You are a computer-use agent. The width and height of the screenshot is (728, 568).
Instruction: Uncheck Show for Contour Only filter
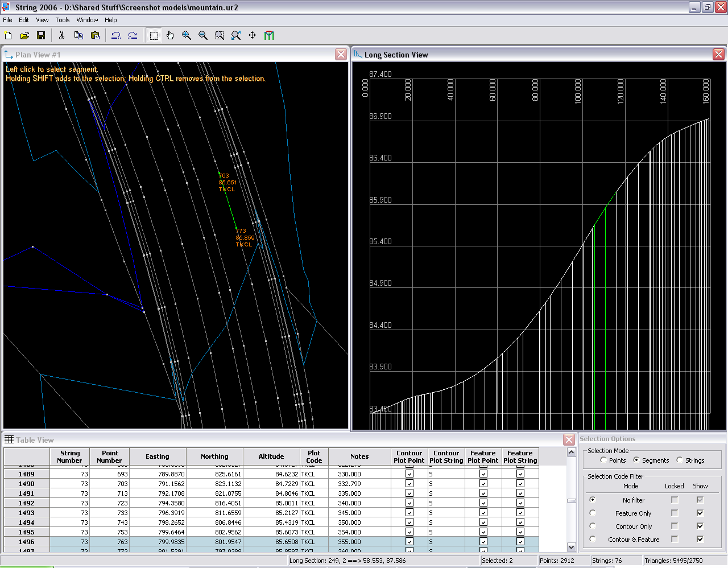tap(700, 526)
